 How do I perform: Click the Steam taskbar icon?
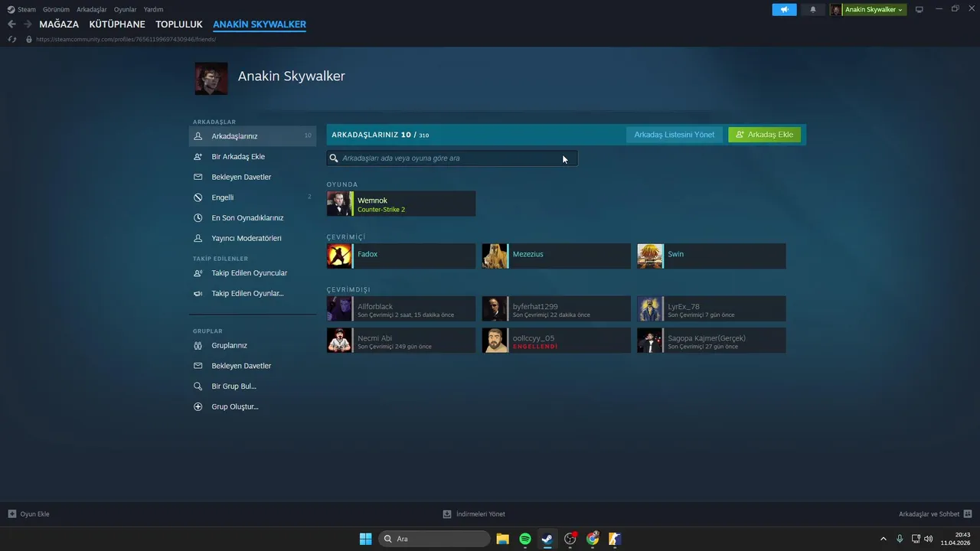(547, 539)
